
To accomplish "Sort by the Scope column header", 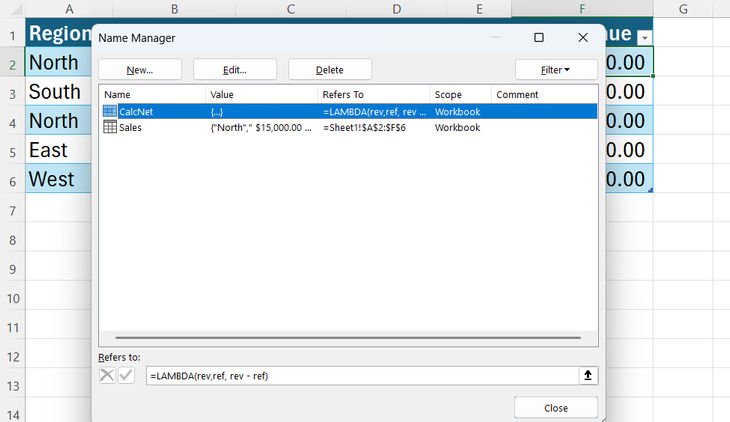I will (460, 95).
